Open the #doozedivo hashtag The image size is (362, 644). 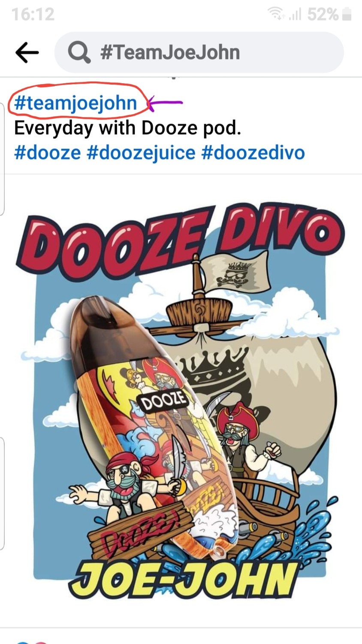(x=253, y=152)
